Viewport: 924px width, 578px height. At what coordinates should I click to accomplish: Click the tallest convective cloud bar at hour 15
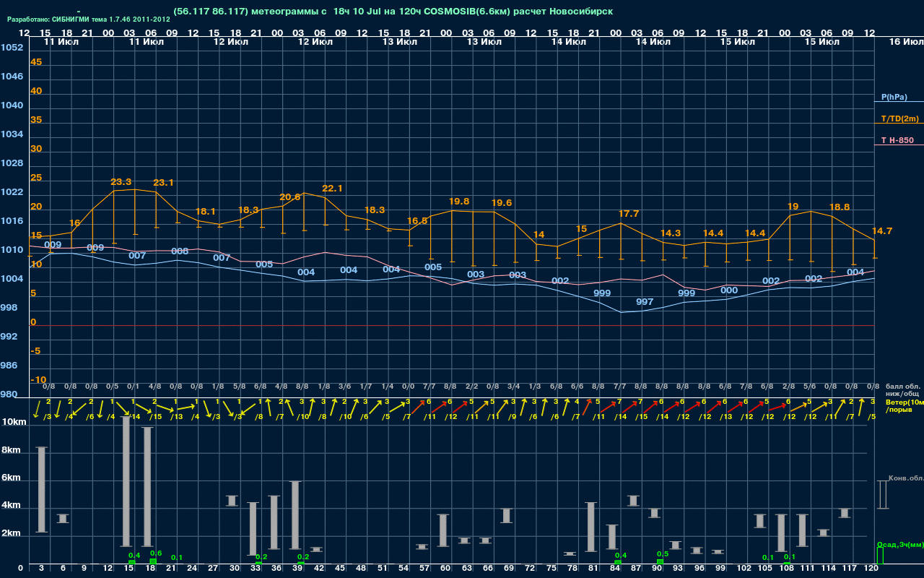[126, 481]
